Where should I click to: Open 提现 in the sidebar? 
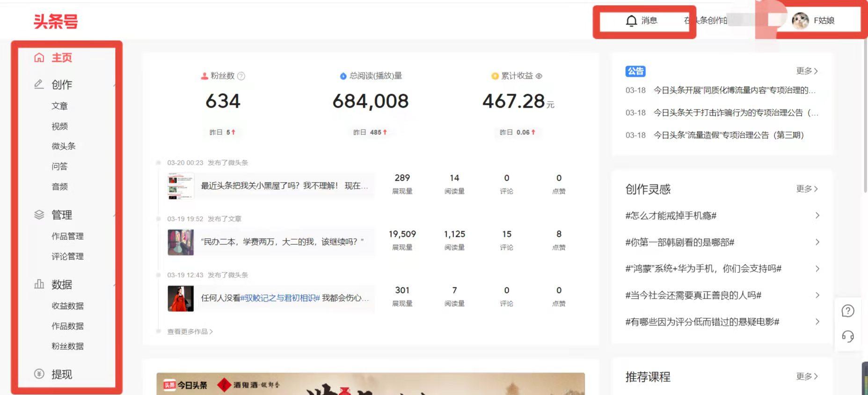pyautogui.click(x=62, y=374)
